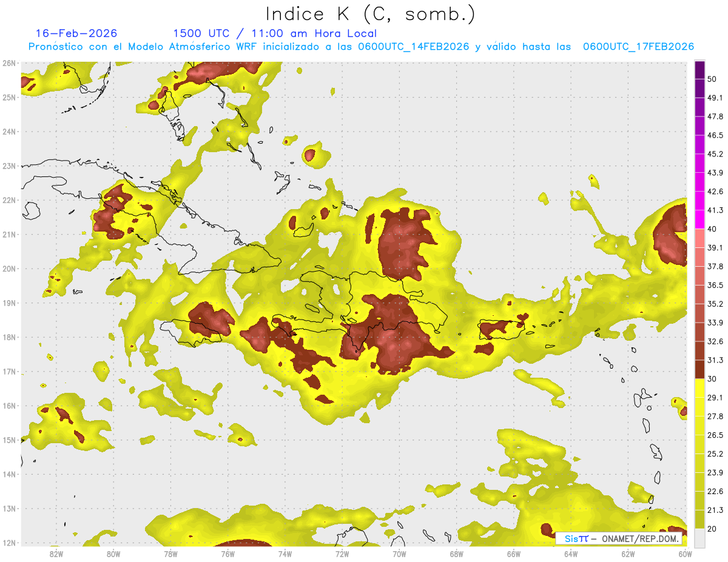Click the "72W" longitude label
Screen dimensions: 728x562
pyautogui.click(x=342, y=554)
